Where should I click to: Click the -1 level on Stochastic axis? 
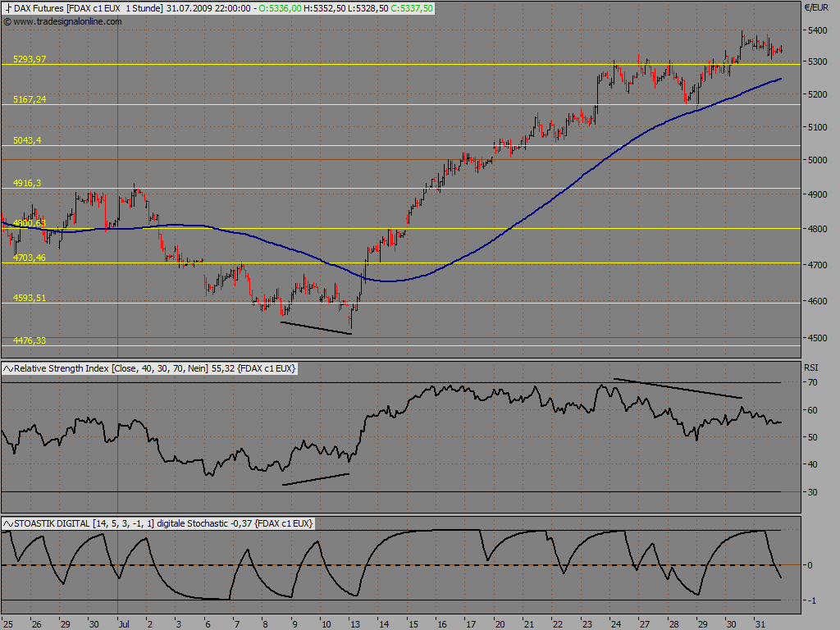click(x=811, y=600)
